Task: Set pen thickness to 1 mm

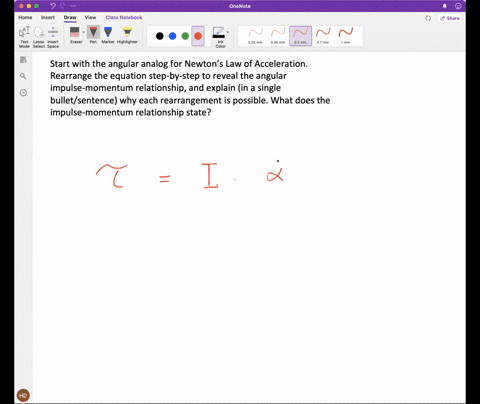Action: click(345, 36)
